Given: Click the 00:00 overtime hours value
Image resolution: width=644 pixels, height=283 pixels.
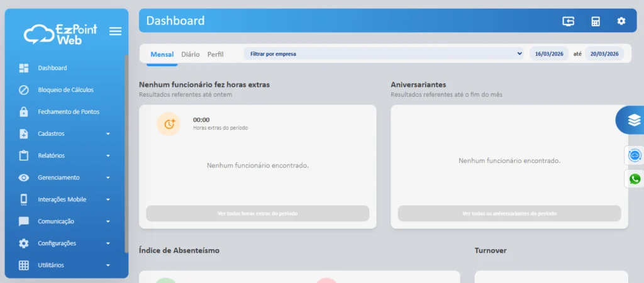Looking at the screenshot, I should point(201,120).
